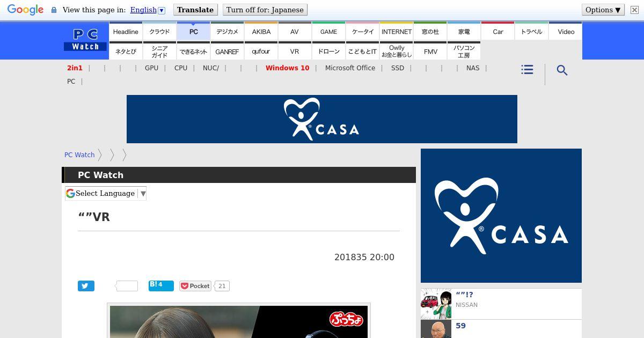Image resolution: width=644 pixels, height=338 pixels.
Task: Click the 2in1 topic link
Action: [x=75, y=68]
